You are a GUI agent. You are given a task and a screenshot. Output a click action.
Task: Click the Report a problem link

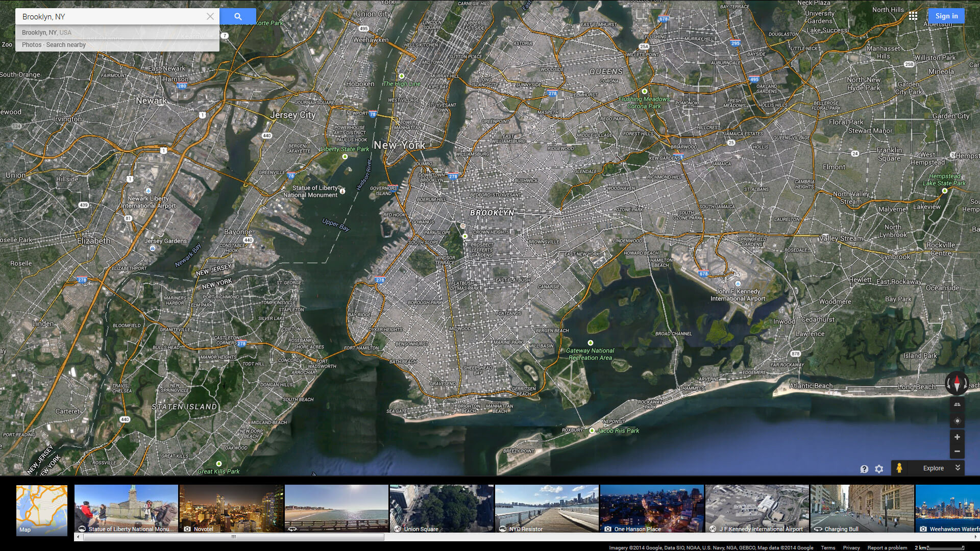pos(887,547)
